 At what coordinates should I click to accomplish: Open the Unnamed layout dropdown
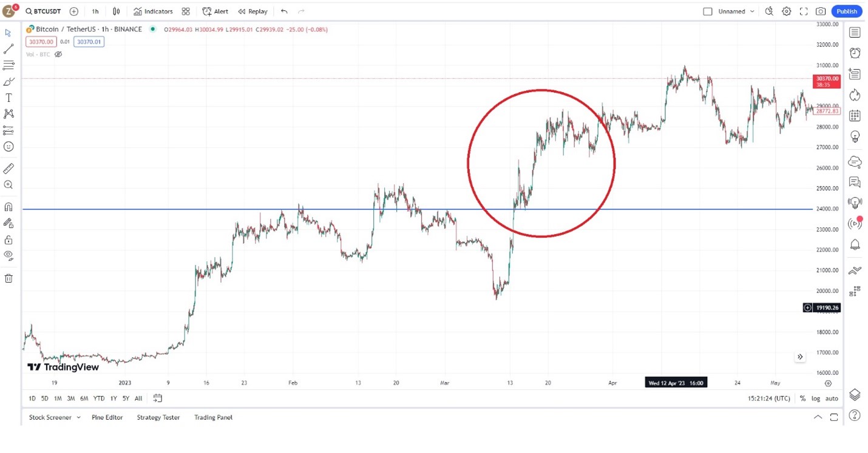click(736, 12)
